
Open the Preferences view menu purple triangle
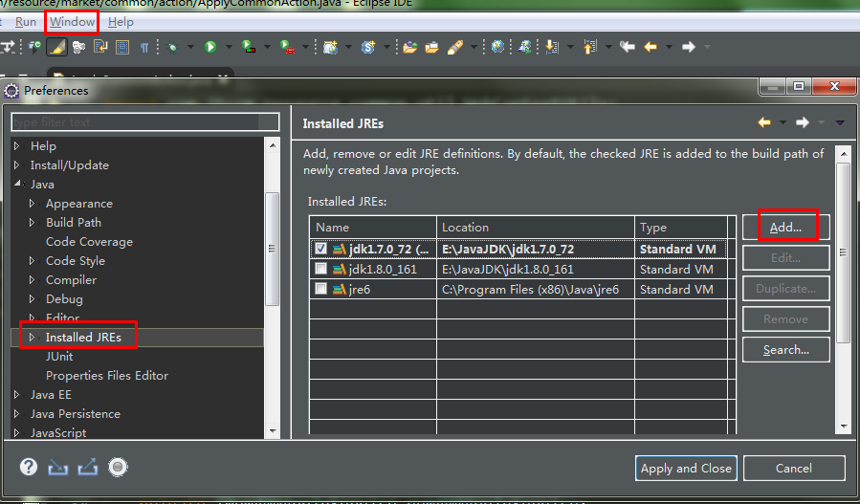(x=840, y=122)
